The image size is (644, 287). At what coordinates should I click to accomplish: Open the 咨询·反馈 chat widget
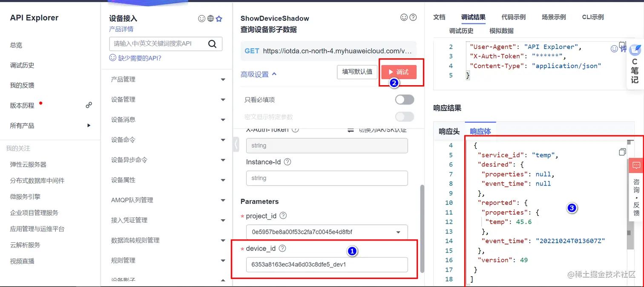pyautogui.click(x=636, y=189)
